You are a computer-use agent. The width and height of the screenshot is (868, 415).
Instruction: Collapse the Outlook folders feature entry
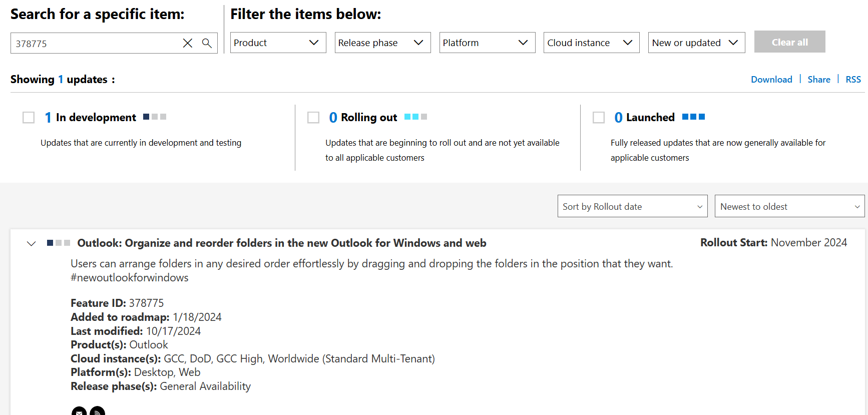(x=32, y=244)
